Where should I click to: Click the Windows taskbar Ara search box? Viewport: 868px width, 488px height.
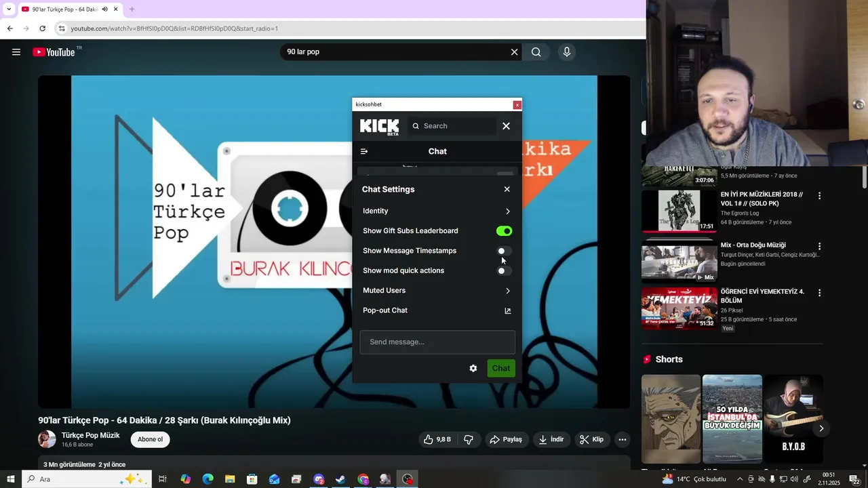(x=87, y=479)
